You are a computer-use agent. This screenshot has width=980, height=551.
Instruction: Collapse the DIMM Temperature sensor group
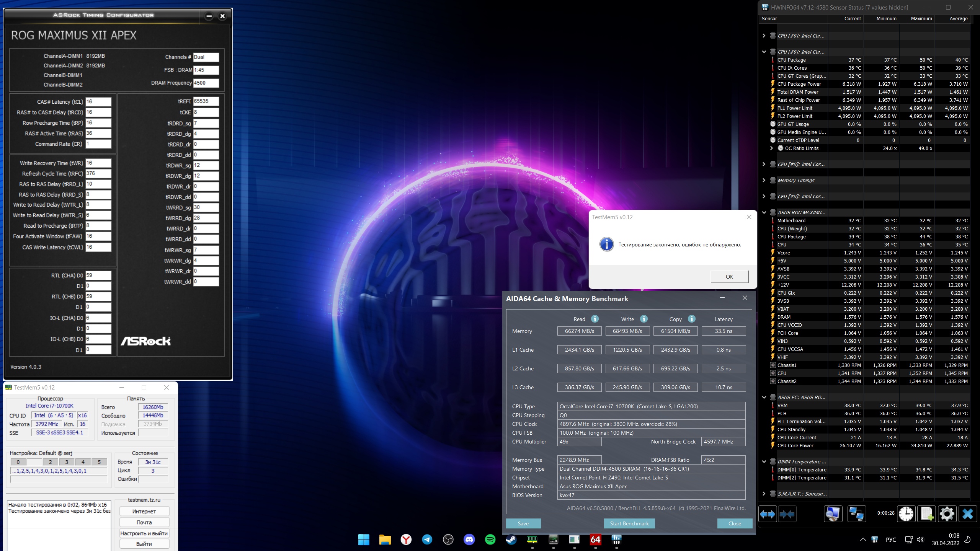click(x=764, y=461)
